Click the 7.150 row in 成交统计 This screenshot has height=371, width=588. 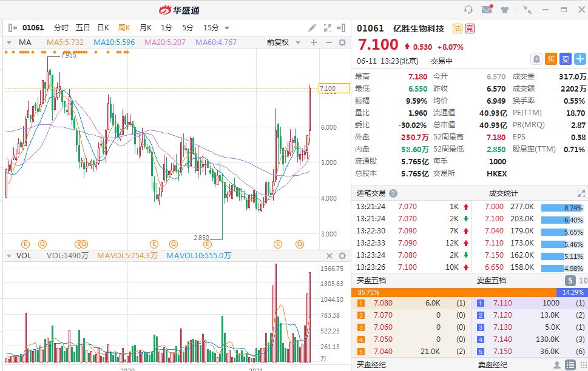[529, 255]
